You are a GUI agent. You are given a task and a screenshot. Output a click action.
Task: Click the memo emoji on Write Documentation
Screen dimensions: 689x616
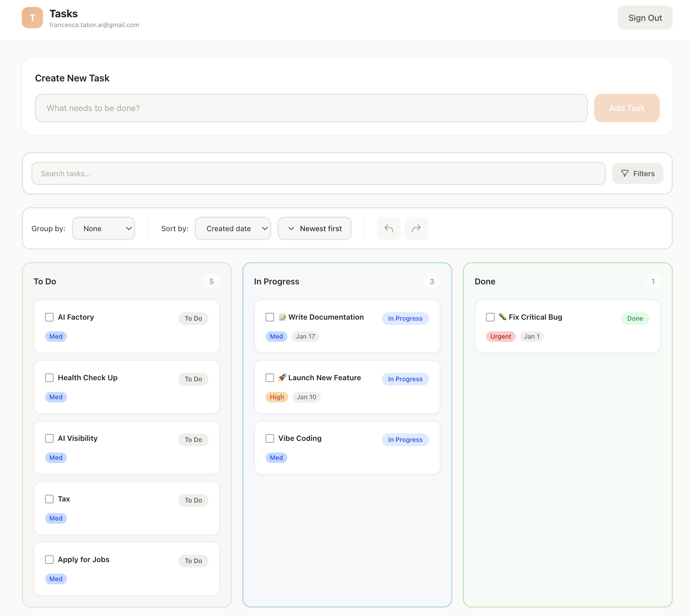tap(282, 317)
